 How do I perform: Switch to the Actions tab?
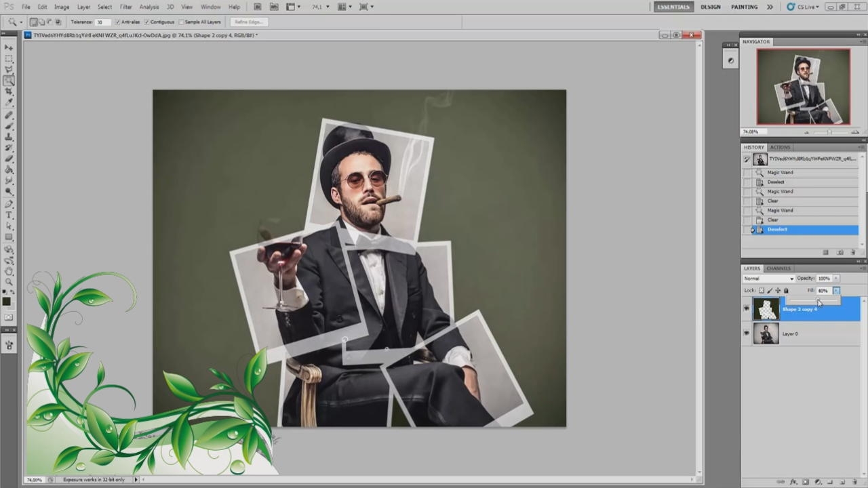[780, 147]
